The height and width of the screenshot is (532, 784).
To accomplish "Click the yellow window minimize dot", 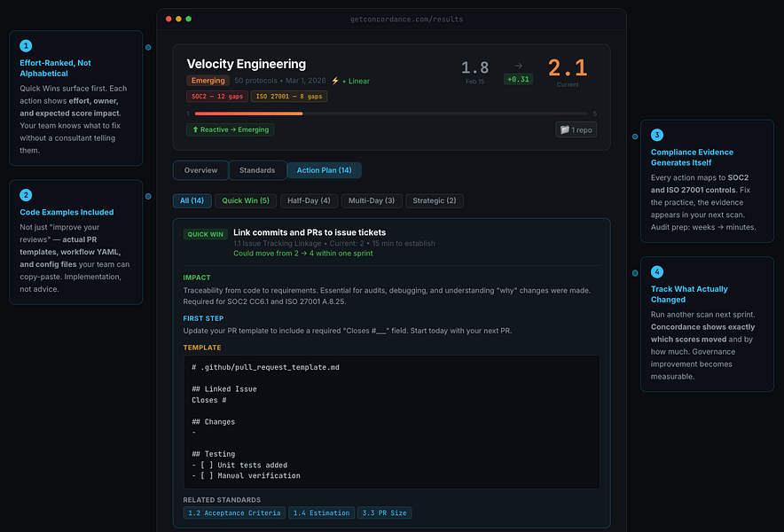I will pyautogui.click(x=178, y=19).
